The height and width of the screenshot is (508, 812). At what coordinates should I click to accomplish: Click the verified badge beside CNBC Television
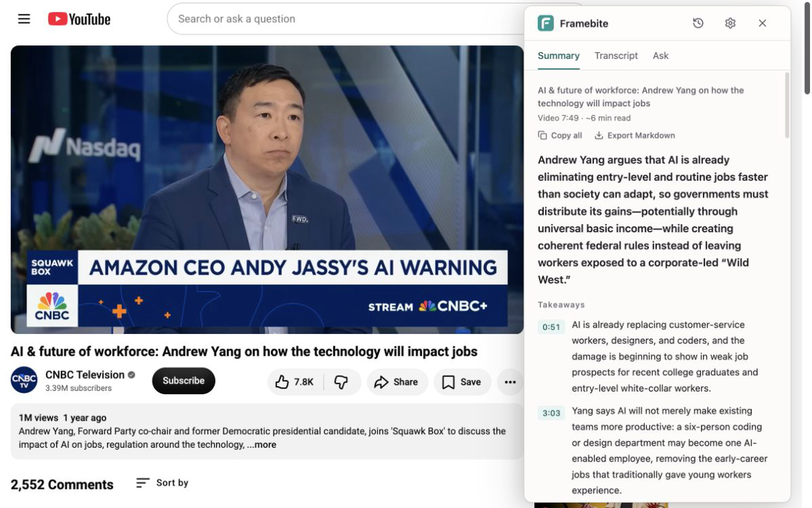click(x=131, y=375)
